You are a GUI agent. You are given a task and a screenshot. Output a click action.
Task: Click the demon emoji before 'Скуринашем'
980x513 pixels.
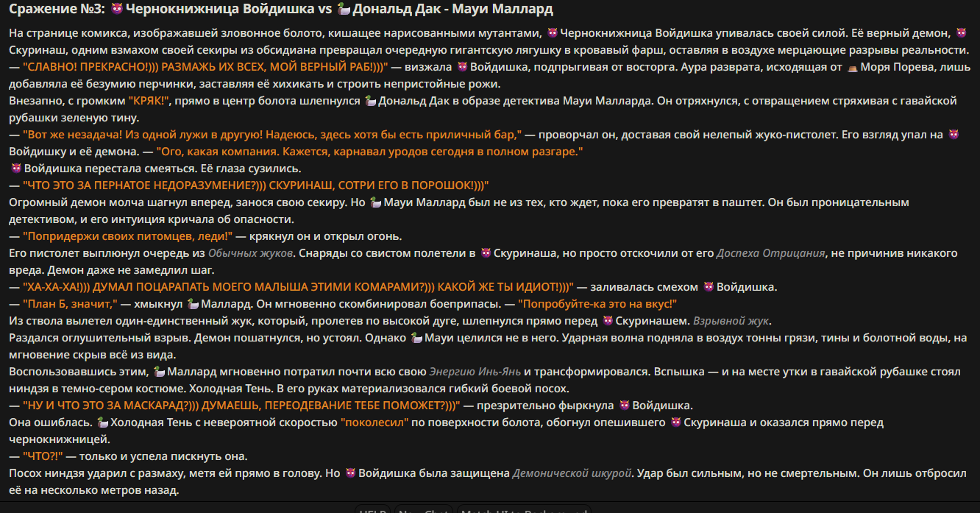pos(608,321)
